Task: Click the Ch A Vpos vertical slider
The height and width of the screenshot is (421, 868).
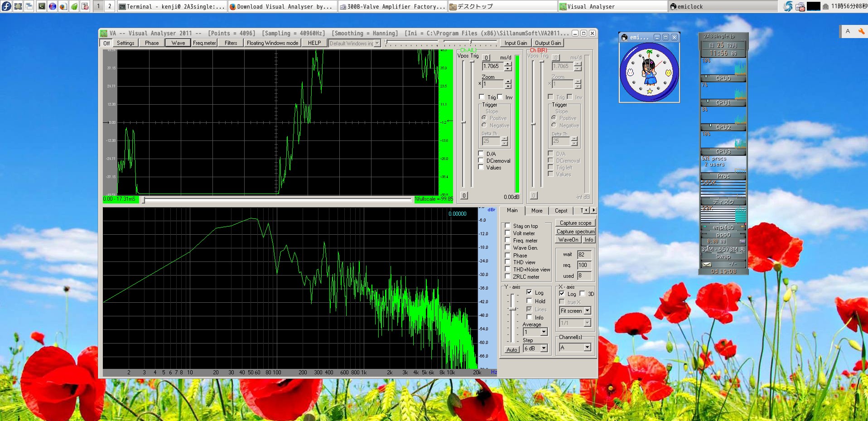Action: pos(463,122)
